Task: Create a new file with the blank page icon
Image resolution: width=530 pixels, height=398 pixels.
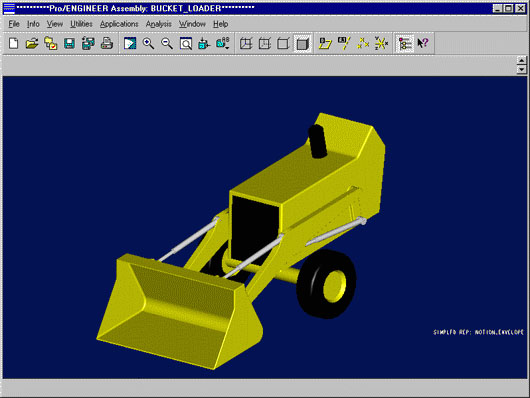Action: (x=14, y=43)
